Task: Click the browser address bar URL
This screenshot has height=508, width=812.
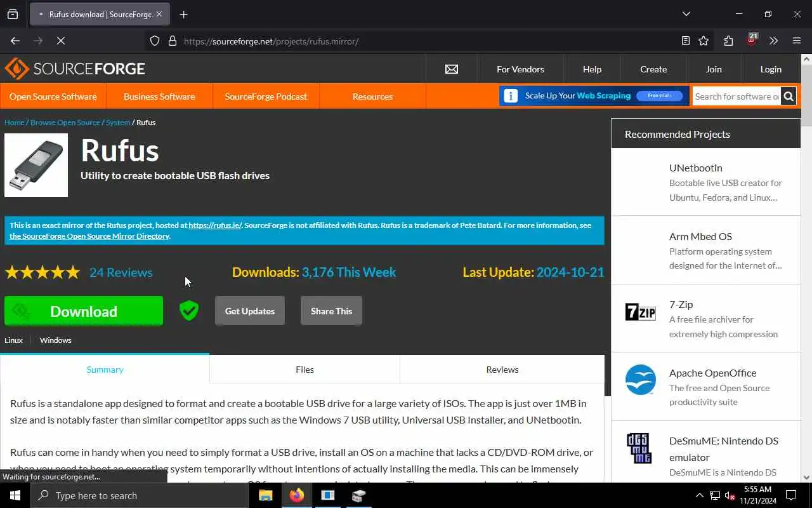Action: click(272, 41)
